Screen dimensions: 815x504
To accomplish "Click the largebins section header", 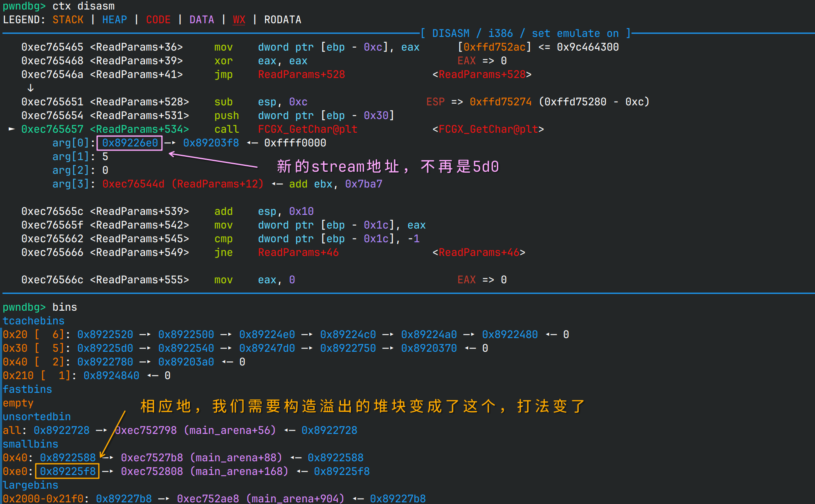I will coord(30,485).
